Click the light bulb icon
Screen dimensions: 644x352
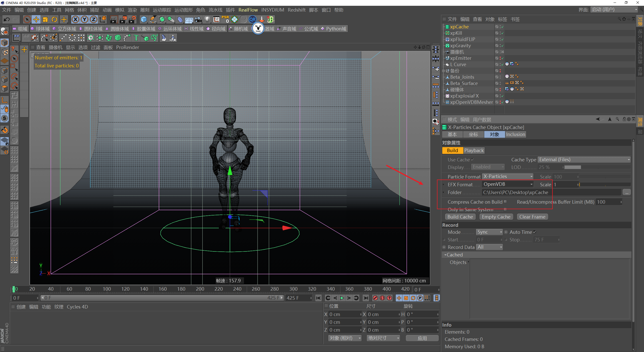click(207, 19)
